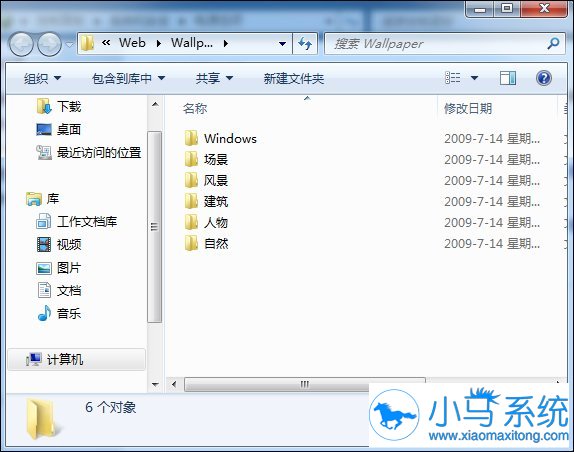
Task: Open help with question mark icon
Action: (544, 78)
